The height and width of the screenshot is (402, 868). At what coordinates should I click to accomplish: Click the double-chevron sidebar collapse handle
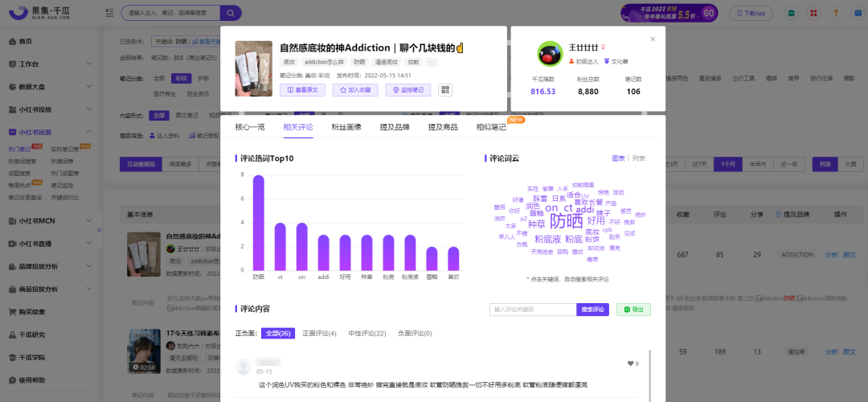point(100,229)
